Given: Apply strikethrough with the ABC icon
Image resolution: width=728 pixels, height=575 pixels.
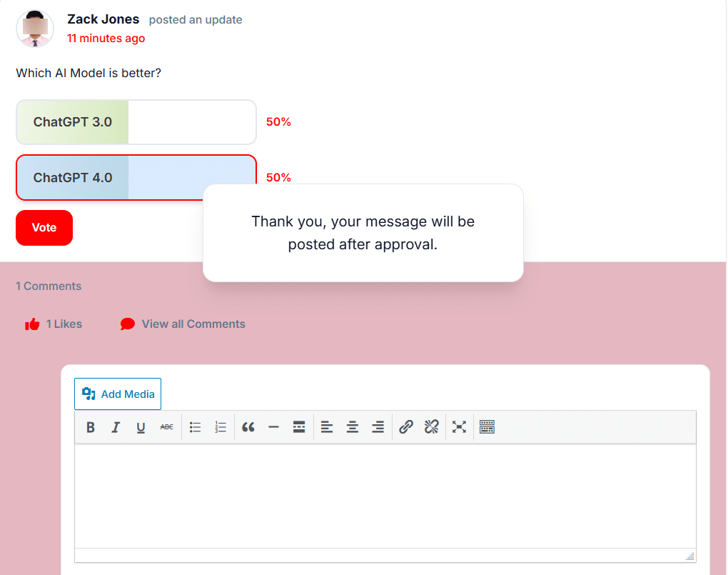Looking at the screenshot, I should click(x=166, y=426).
